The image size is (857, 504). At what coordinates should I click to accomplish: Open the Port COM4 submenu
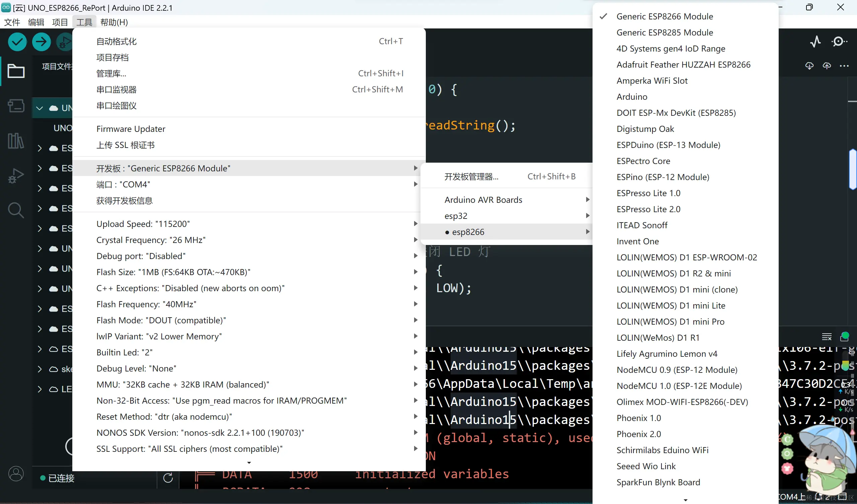[249, 184]
